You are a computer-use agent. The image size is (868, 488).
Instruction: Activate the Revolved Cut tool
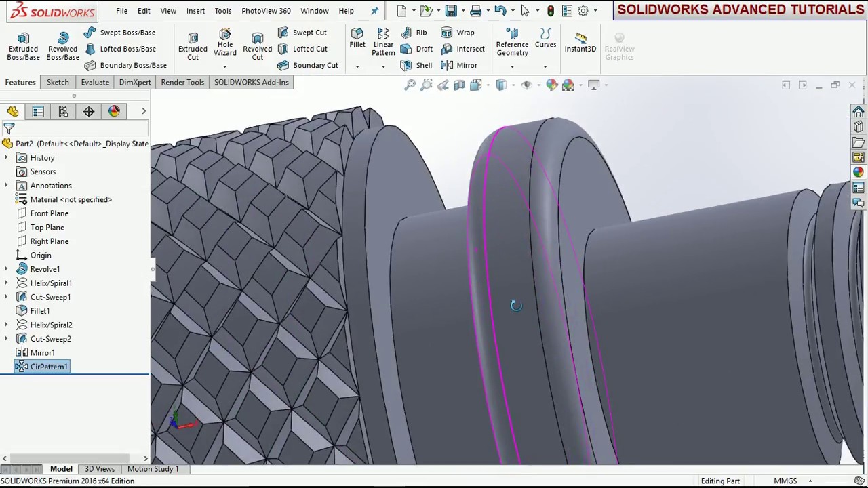(x=258, y=46)
